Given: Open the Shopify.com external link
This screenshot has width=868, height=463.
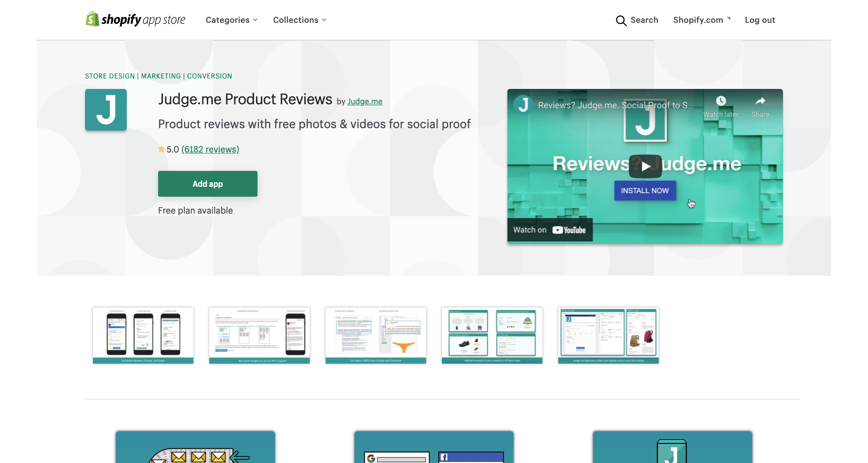Looking at the screenshot, I should point(702,20).
